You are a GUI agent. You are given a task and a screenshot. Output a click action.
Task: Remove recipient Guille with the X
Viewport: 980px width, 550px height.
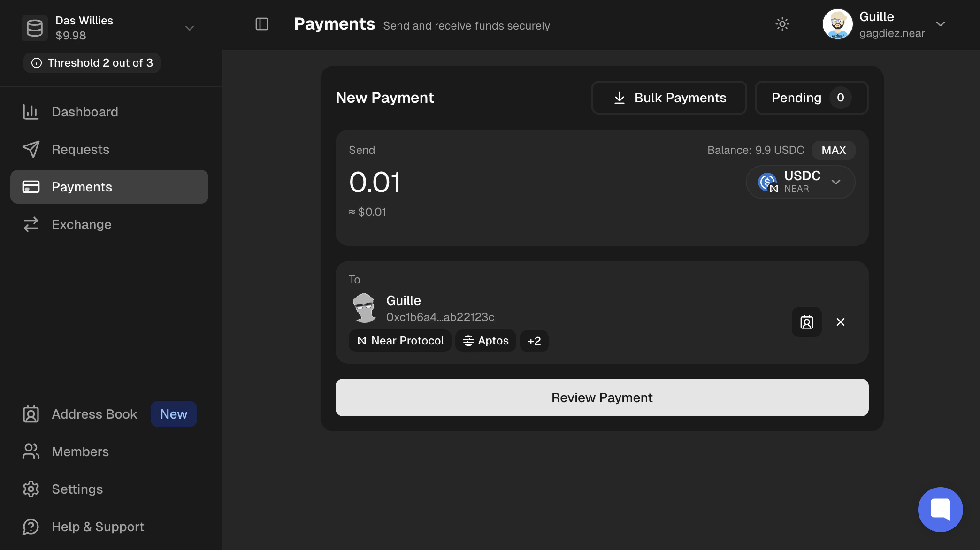[841, 322]
